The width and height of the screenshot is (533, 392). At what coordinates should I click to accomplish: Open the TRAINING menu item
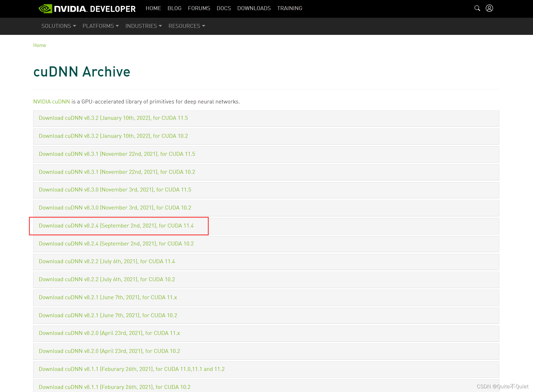[290, 8]
